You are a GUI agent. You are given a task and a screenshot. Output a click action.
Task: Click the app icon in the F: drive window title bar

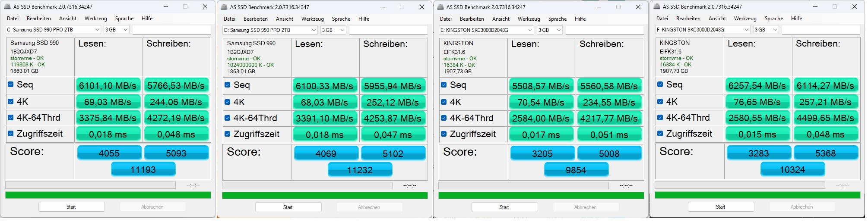tap(657, 7)
